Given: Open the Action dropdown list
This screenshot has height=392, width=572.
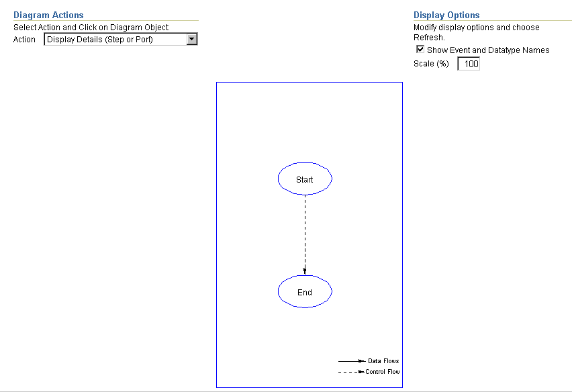Looking at the screenshot, I should 120,40.
